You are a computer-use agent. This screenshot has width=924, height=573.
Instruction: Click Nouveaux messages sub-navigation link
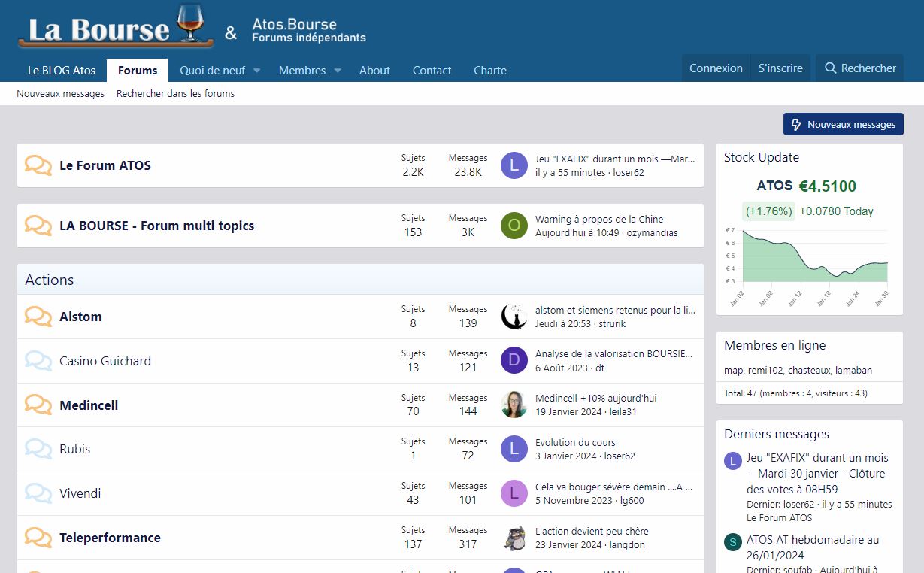pos(61,94)
